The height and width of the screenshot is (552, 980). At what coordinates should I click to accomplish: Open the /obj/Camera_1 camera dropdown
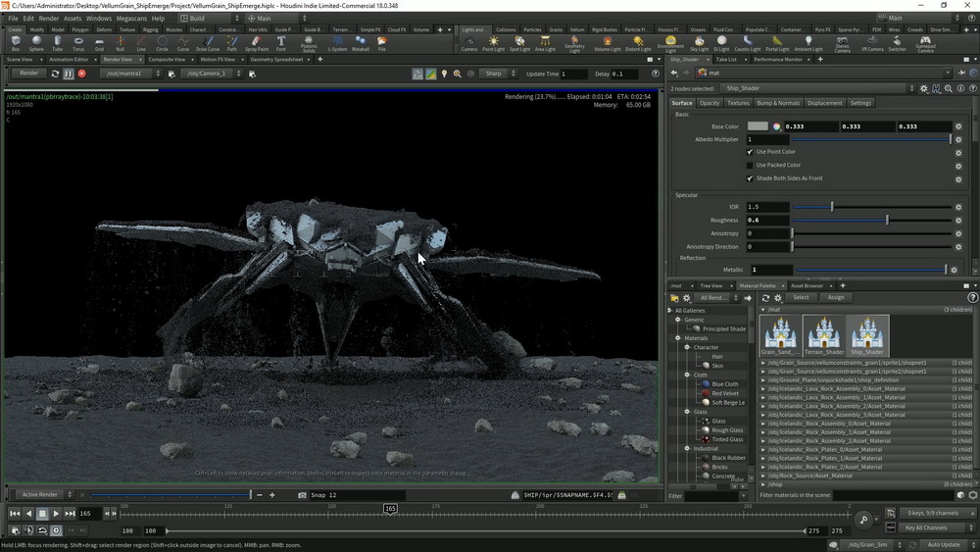pos(212,74)
